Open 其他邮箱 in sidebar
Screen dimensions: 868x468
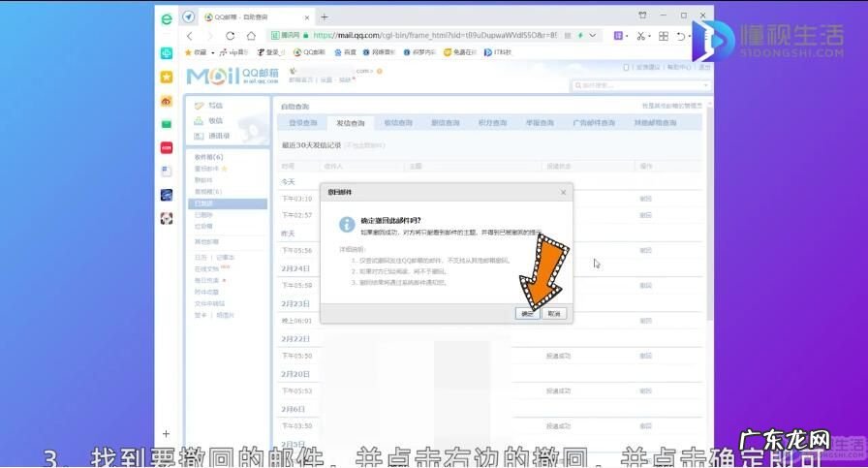coord(206,242)
